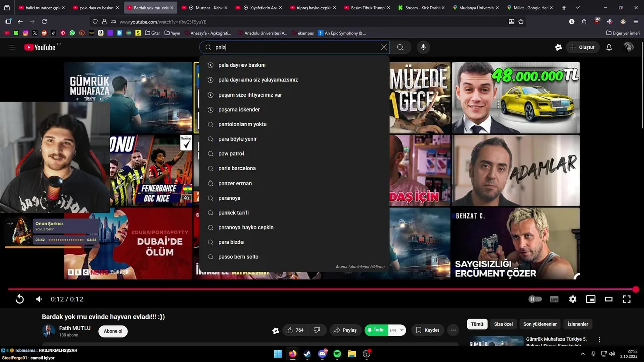Open a new browser tab
This screenshot has width=644, height=362.
(x=564, y=8)
